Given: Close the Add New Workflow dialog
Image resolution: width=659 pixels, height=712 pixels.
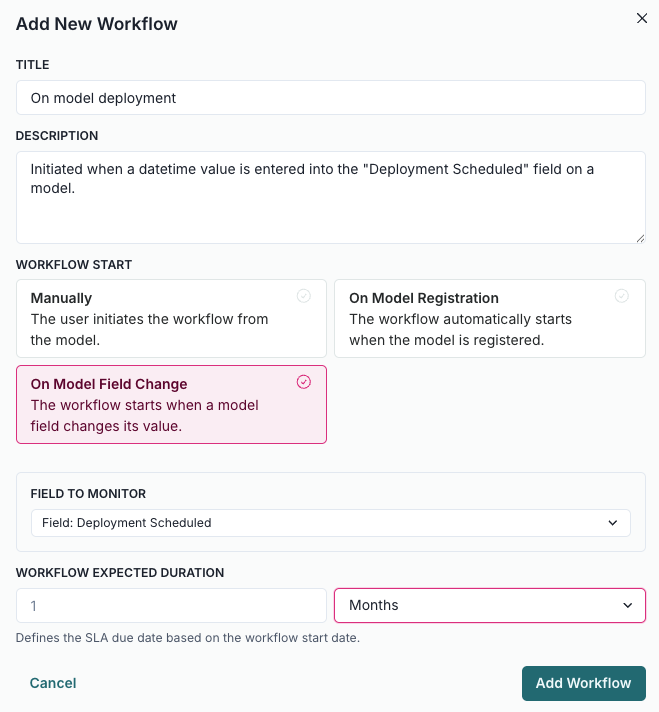Looking at the screenshot, I should point(642,18).
